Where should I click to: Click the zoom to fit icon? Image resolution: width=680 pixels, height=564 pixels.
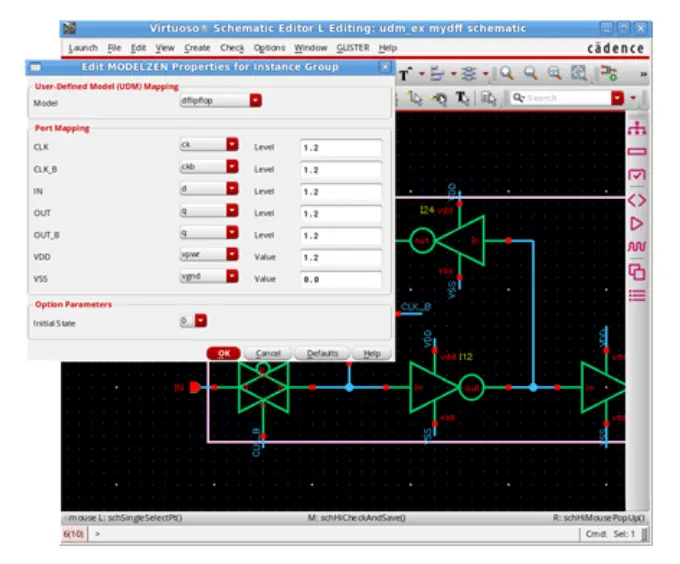(555, 73)
